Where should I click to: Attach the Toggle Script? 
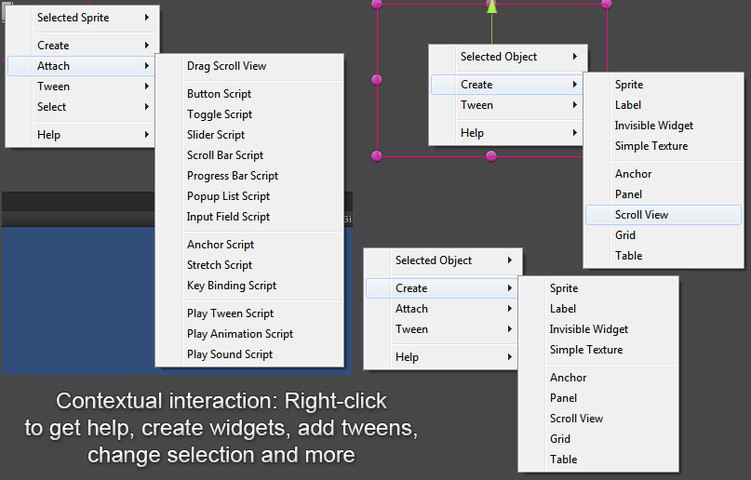[x=219, y=114]
